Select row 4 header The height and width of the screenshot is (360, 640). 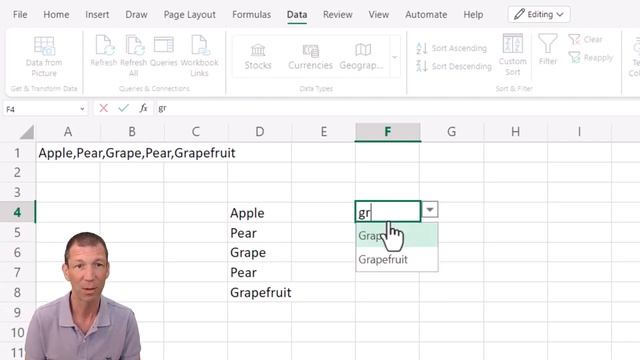tap(17, 213)
